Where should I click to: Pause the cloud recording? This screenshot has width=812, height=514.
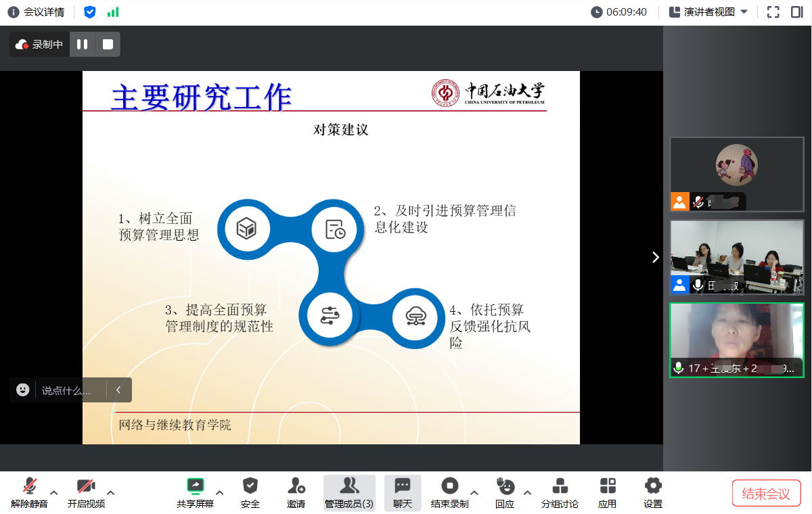(x=82, y=45)
